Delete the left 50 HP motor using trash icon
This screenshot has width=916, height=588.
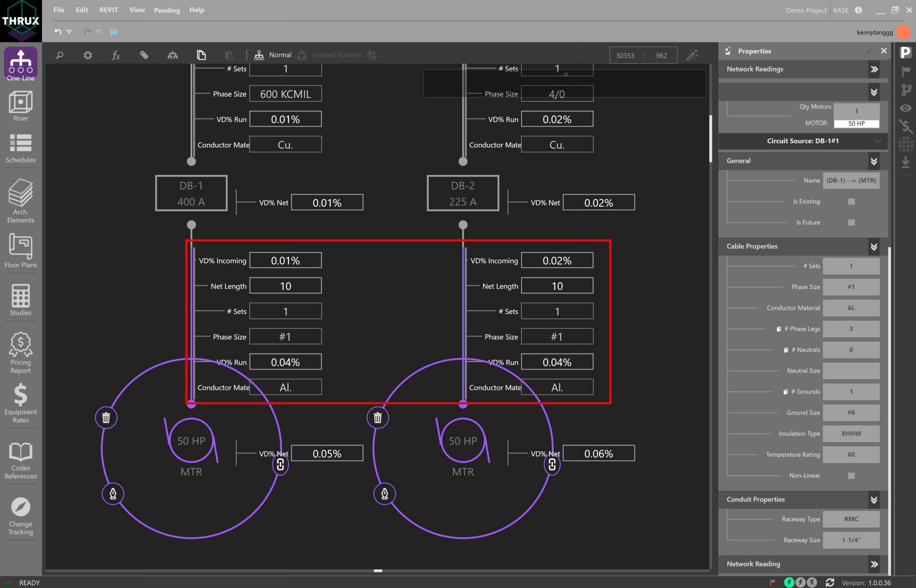[x=106, y=417]
